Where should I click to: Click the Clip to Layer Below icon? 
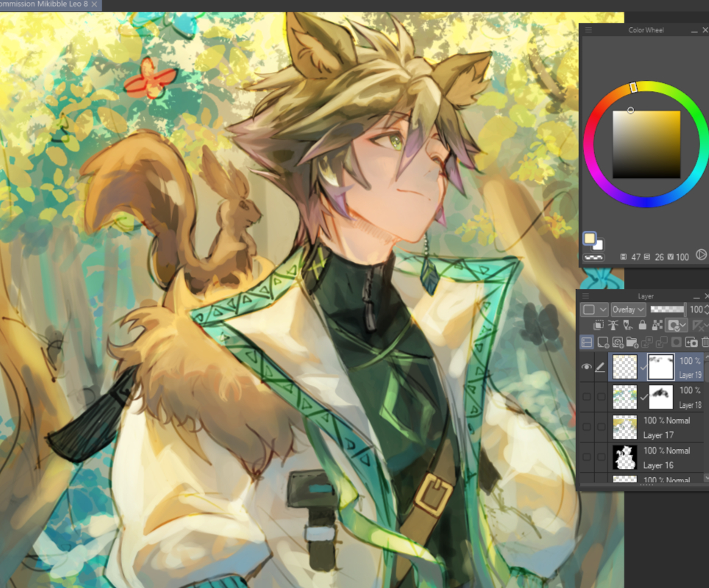click(x=599, y=325)
